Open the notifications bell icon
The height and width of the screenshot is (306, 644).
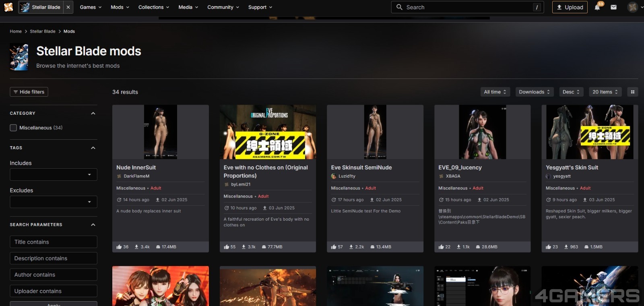point(597,7)
